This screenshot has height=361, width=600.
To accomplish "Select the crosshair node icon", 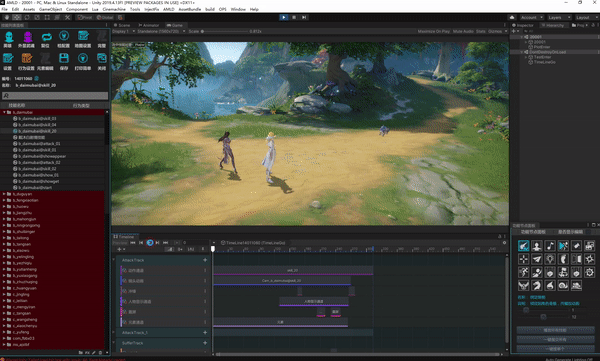I will pos(523,259).
